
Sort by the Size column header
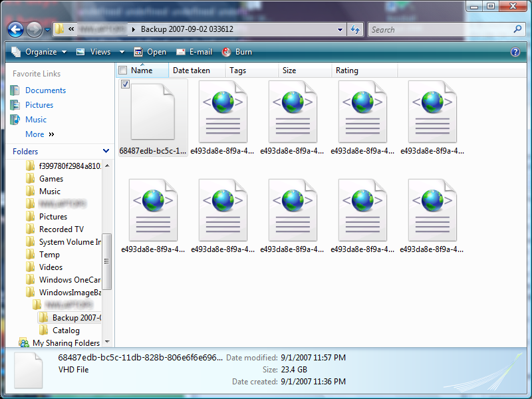pos(289,70)
